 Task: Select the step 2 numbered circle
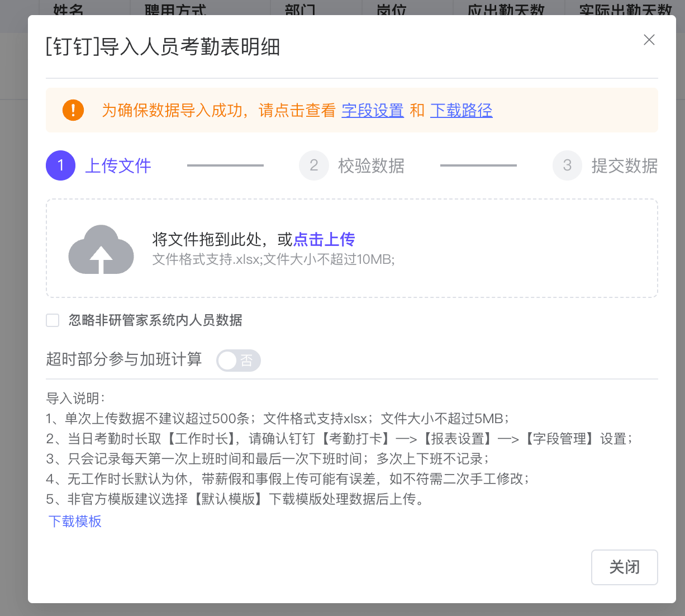point(314,165)
